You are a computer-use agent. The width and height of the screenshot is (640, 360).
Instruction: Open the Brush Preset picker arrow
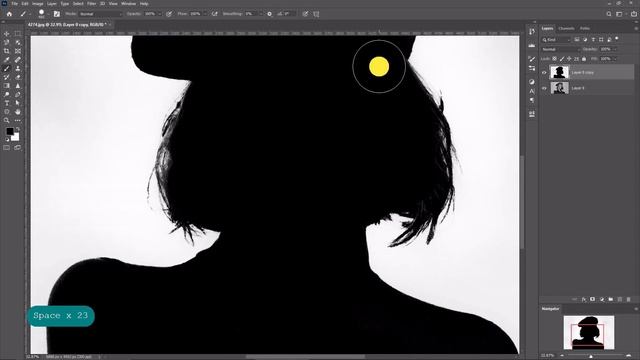48,14
